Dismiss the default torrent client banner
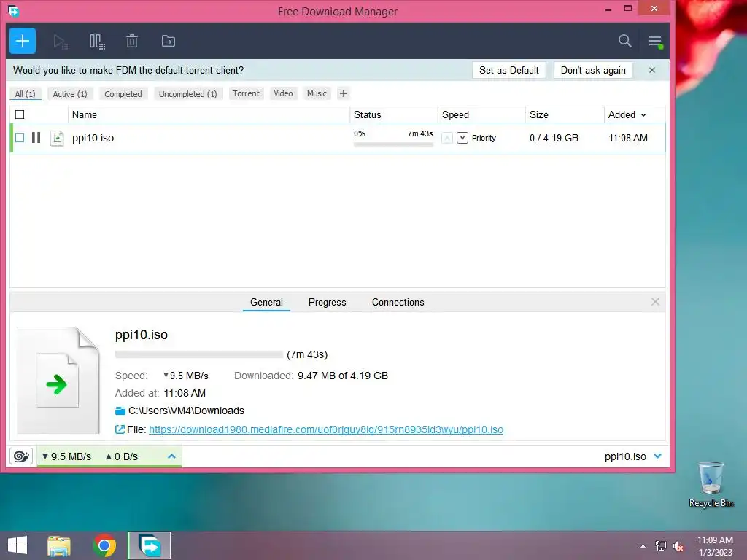This screenshot has width=747, height=560. [x=651, y=70]
